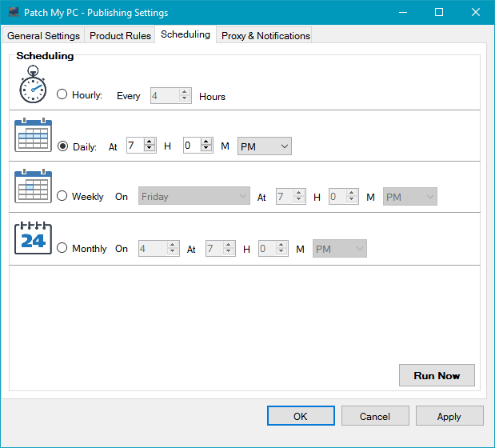Viewport: 495px width, 448px height.
Task: Select the Monthly radio button
Action: tap(62, 247)
